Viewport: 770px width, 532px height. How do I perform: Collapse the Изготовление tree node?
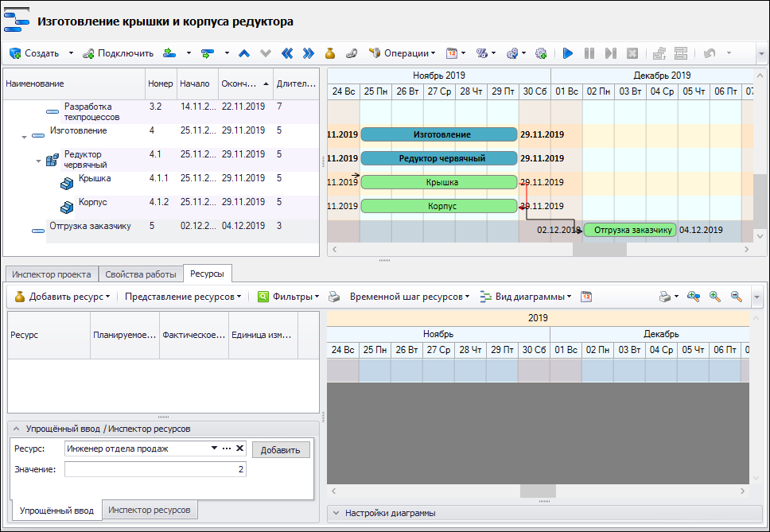(24, 137)
